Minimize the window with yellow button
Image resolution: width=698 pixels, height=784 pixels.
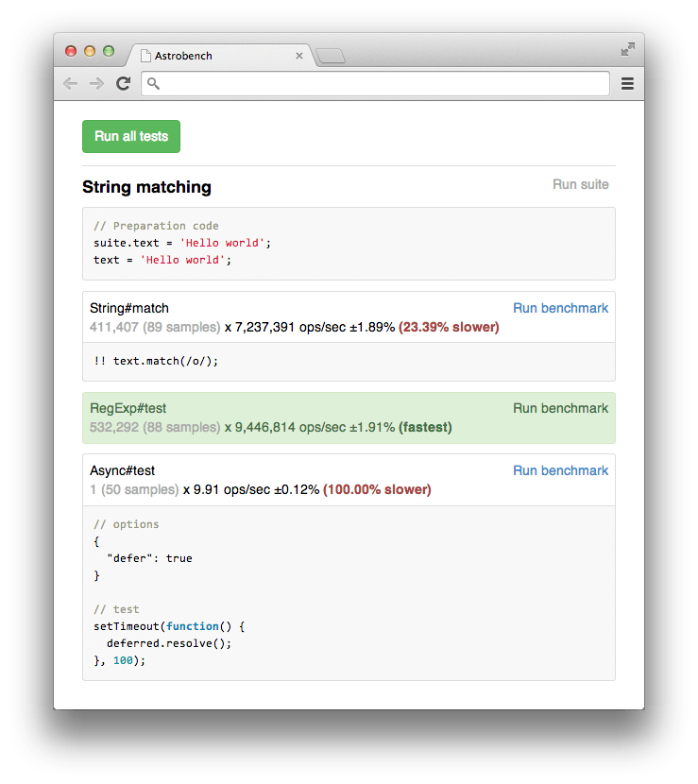[90, 51]
